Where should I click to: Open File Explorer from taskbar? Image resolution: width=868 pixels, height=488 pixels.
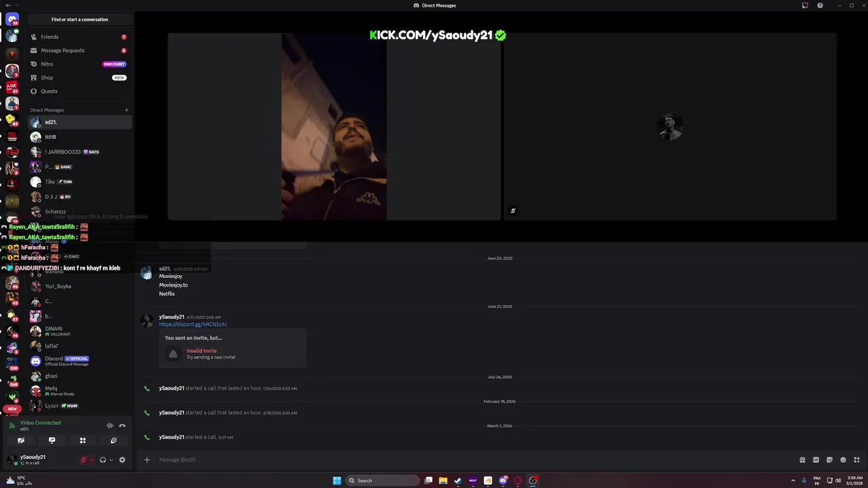(x=443, y=481)
